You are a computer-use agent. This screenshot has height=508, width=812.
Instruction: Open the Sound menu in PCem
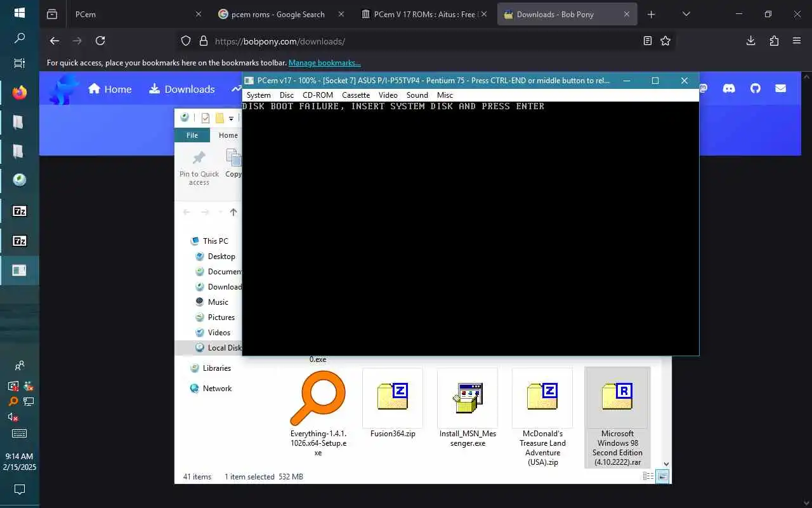tap(417, 95)
